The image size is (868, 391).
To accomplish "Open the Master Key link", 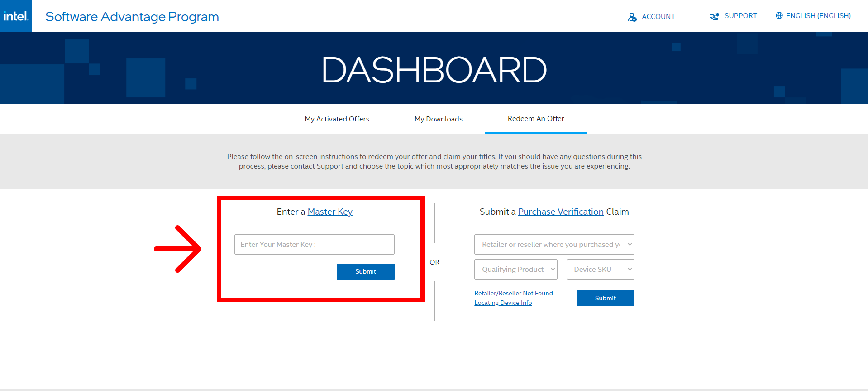I will (x=330, y=212).
